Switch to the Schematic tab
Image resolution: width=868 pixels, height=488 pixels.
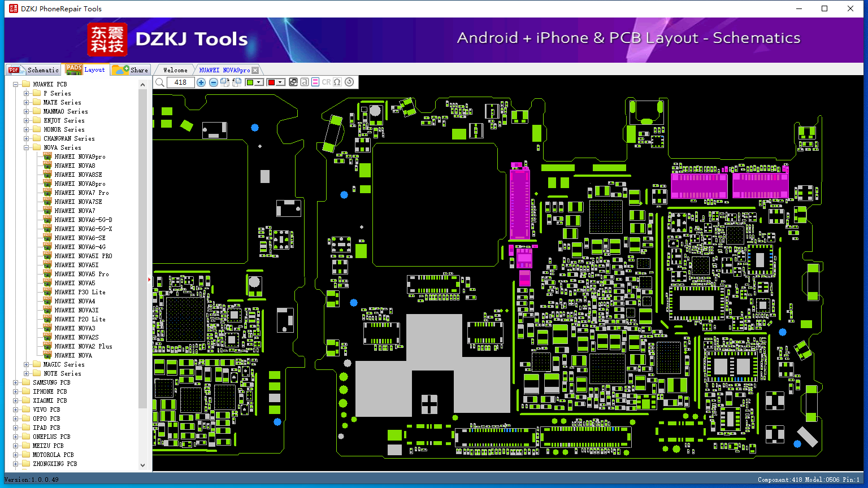[34, 70]
